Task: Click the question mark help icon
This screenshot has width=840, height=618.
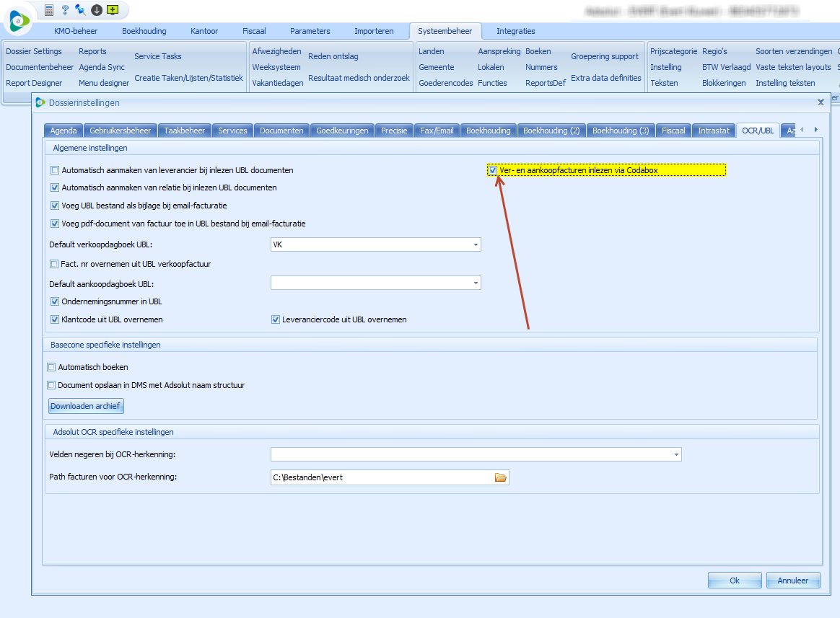Action: tap(65, 10)
